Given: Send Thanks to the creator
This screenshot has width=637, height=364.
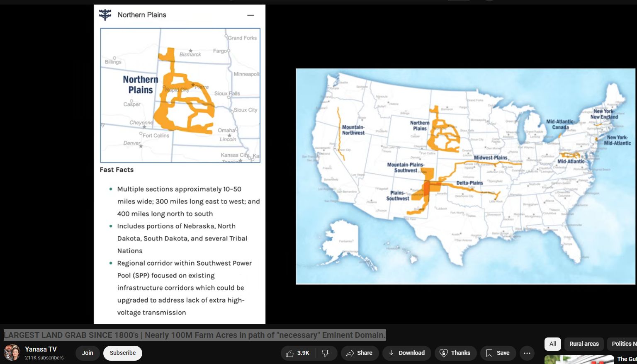Looking at the screenshot, I should click(x=455, y=353).
